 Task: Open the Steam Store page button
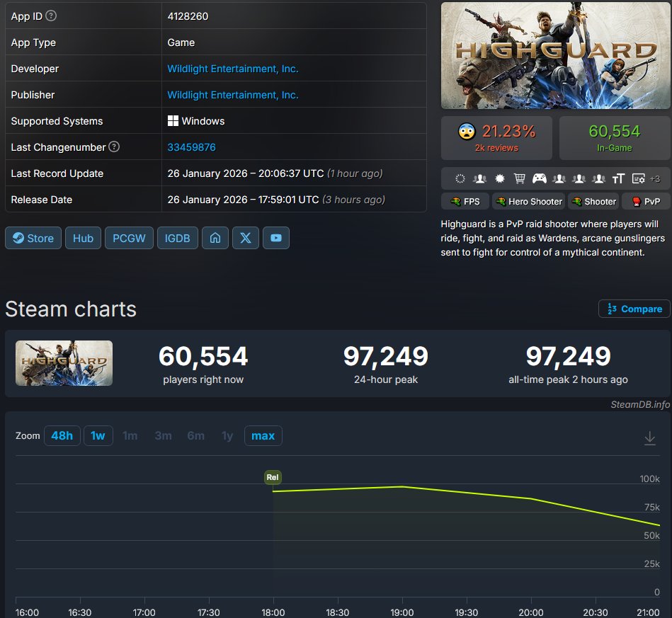33,238
